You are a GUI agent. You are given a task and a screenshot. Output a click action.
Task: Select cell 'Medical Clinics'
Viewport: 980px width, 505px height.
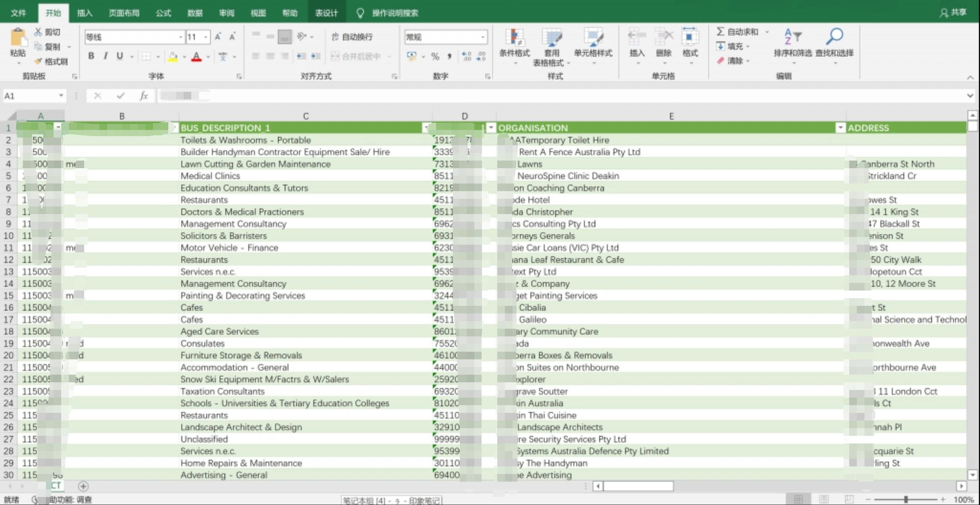(x=305, y=176)
